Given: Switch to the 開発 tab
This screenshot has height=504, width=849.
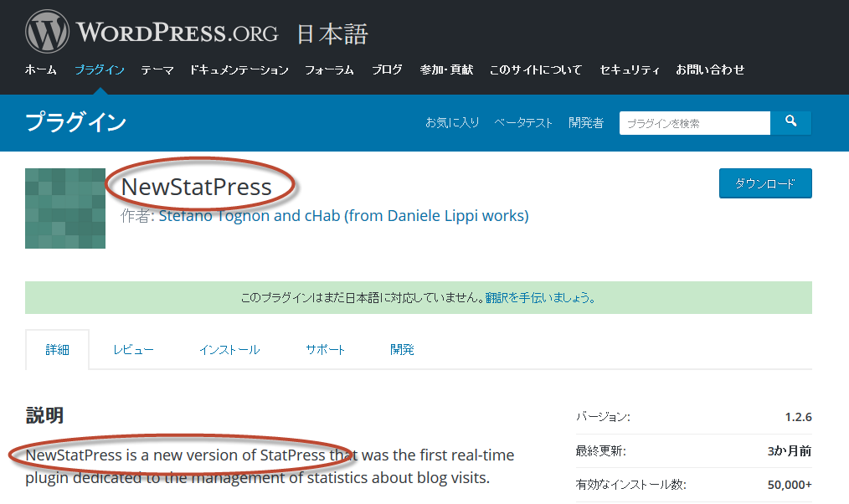Looking at the screenshot, I should click(402, 350).
